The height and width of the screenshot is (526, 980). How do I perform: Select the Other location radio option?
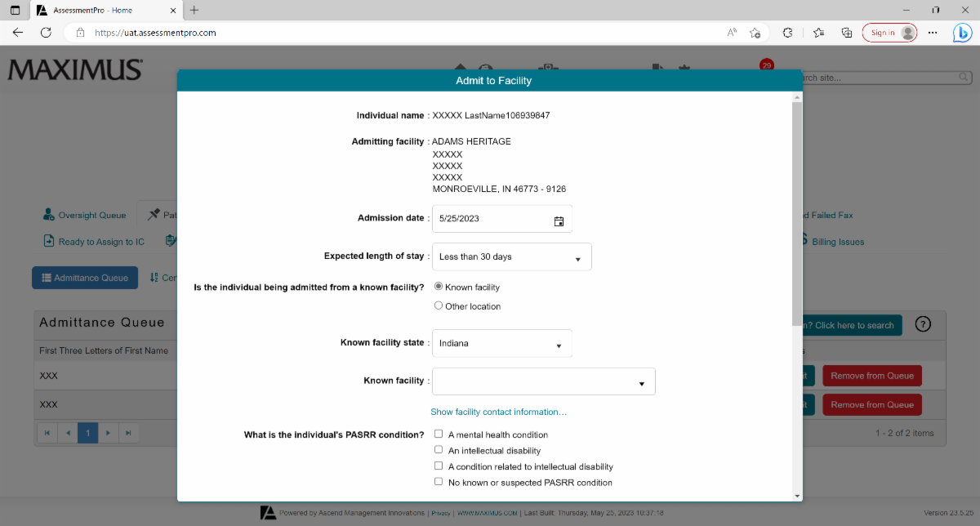coord(439,306)
